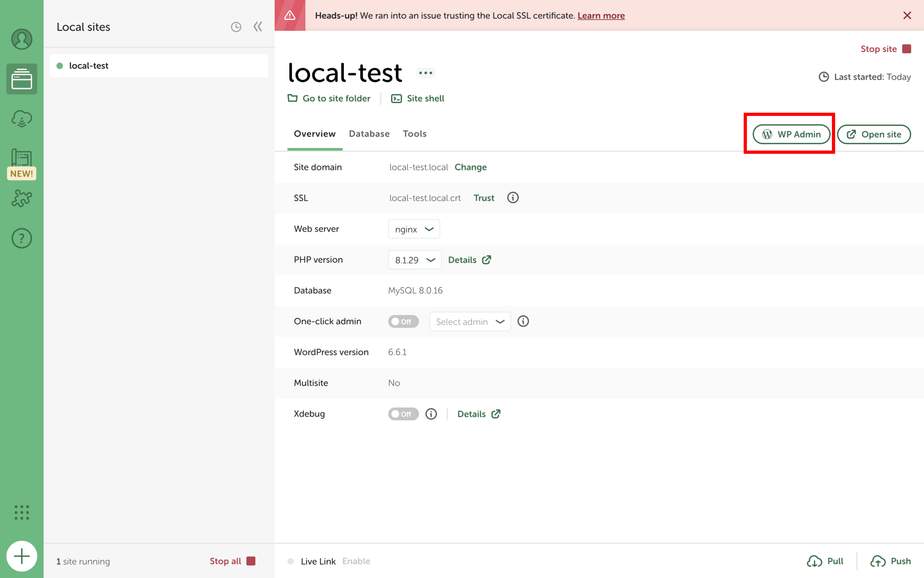The height and width of the screenshot is (578, 924).
Task: Open the Select admin dropdown
Action: [x=470, y=322]
